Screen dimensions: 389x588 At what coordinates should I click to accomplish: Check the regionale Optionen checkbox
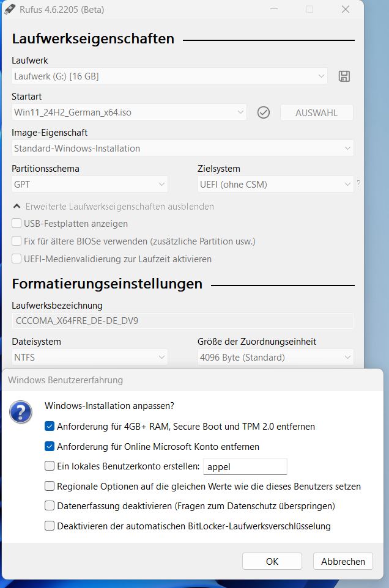tap(50, 487)
